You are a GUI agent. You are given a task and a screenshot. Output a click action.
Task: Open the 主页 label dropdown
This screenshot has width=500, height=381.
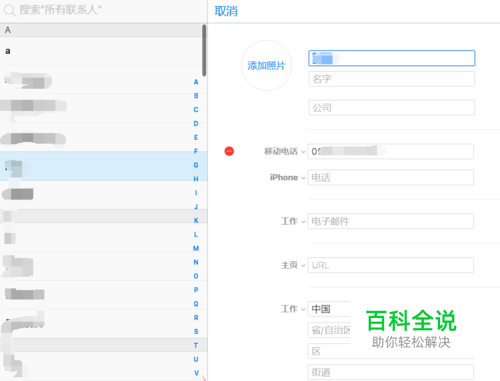(293, 265)
